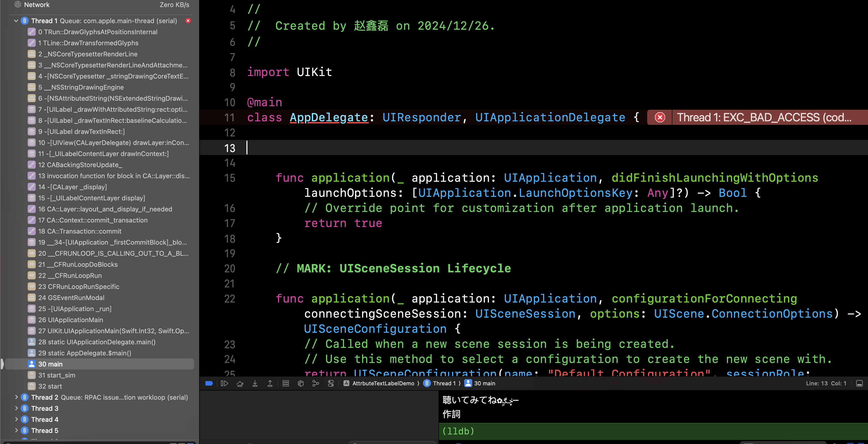Click UIApplicationDelegate type on line 11
Viewport: 868px width, 444px height.
[x=550, y=117]
